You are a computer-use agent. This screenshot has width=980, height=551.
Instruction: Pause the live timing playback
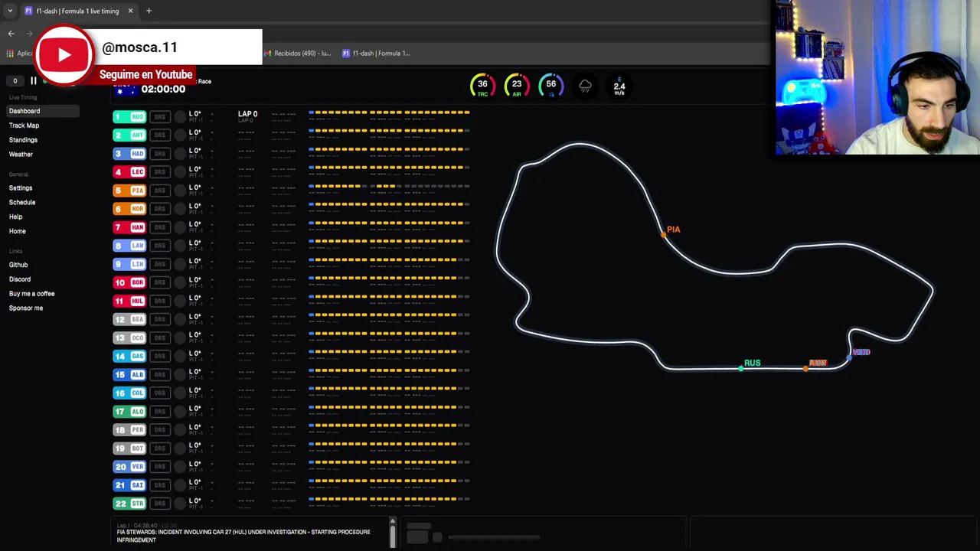[33, 80]
